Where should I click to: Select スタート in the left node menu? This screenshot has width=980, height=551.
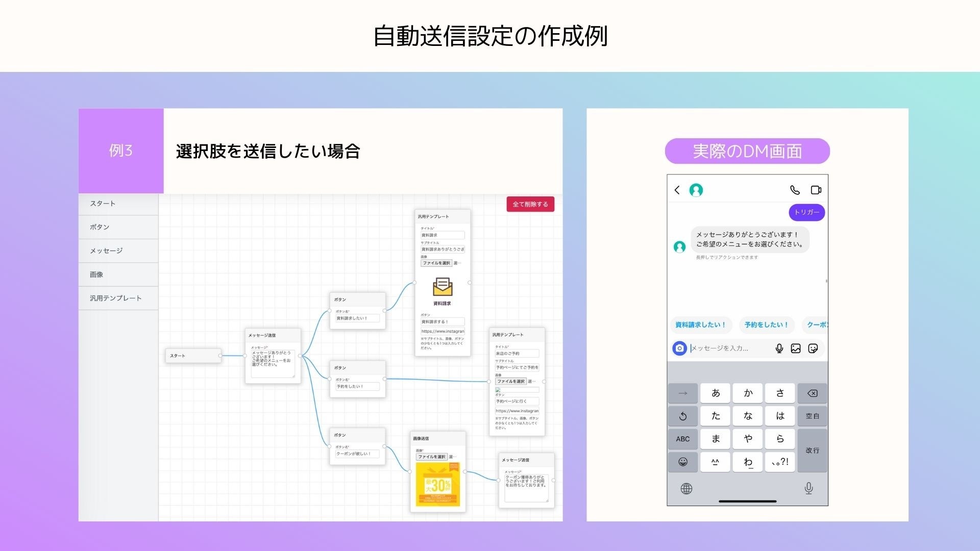(x=103, y=203)
